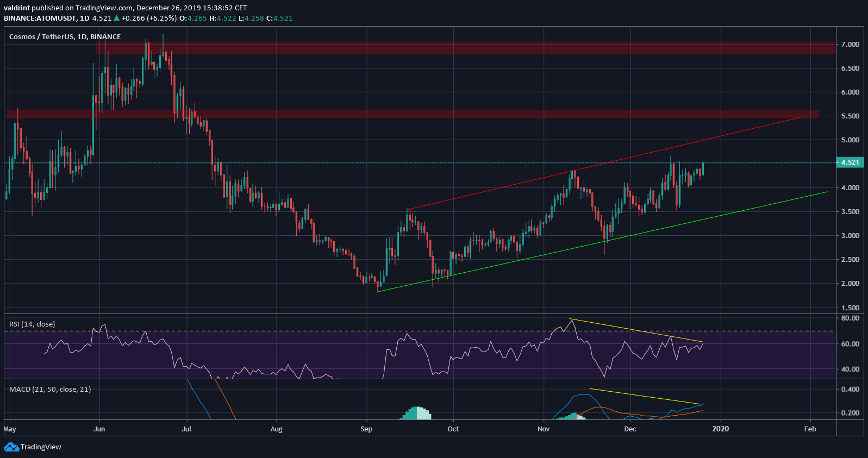
Task: Click the RSI 80.00 scale label
Action: coord(850,318)
